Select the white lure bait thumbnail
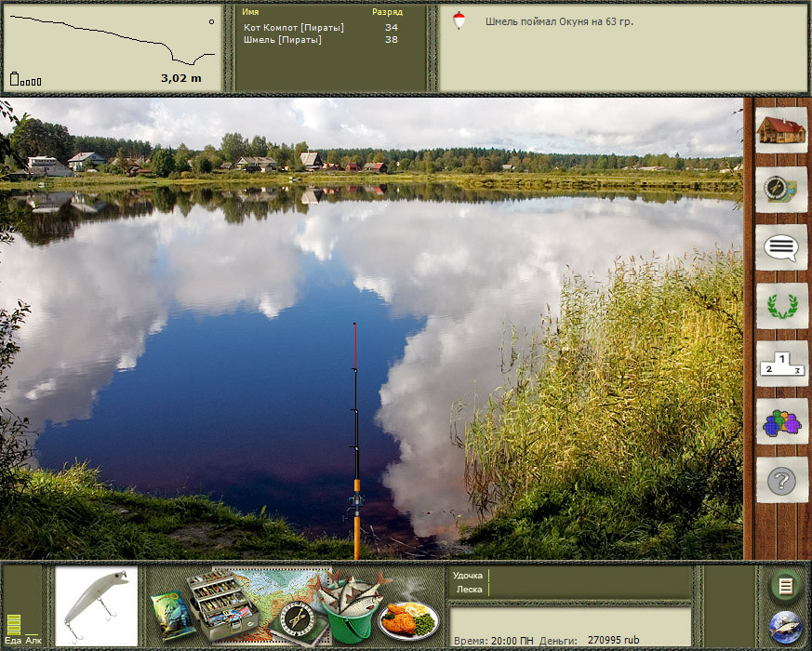This screenshot has width=812, height=651. 97,606
